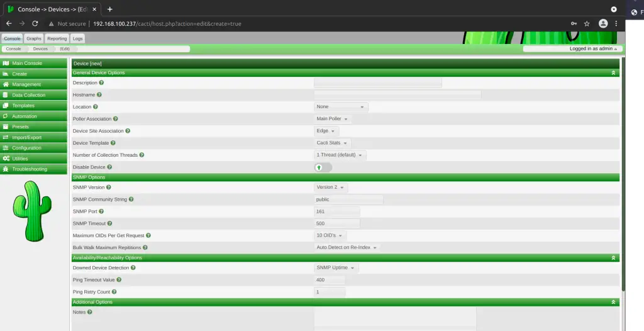
Task: Click into the Description text field
Action: click(x=378, y=82)
